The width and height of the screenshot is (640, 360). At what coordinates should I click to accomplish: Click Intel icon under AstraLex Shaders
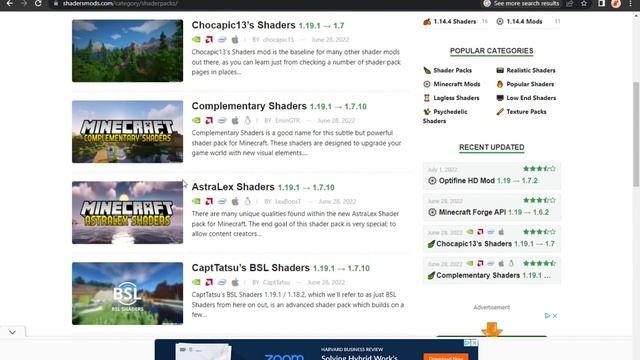click(x=222, y=201)
